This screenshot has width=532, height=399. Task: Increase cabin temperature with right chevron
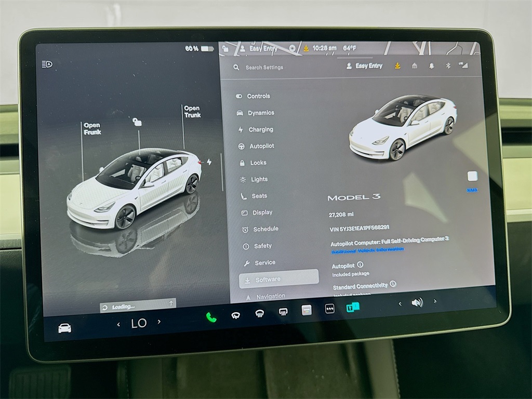pos(159,321)
